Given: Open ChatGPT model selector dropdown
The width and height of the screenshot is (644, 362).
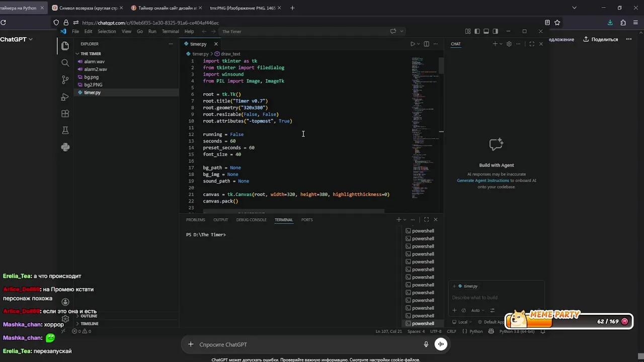Looking at the screenshot, I should coord(16,39).
